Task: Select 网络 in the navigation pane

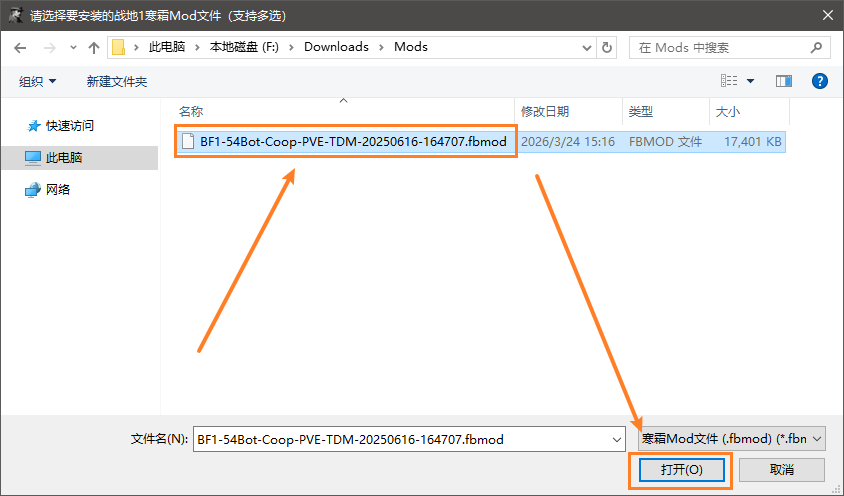Action: [x=57, y=189]
